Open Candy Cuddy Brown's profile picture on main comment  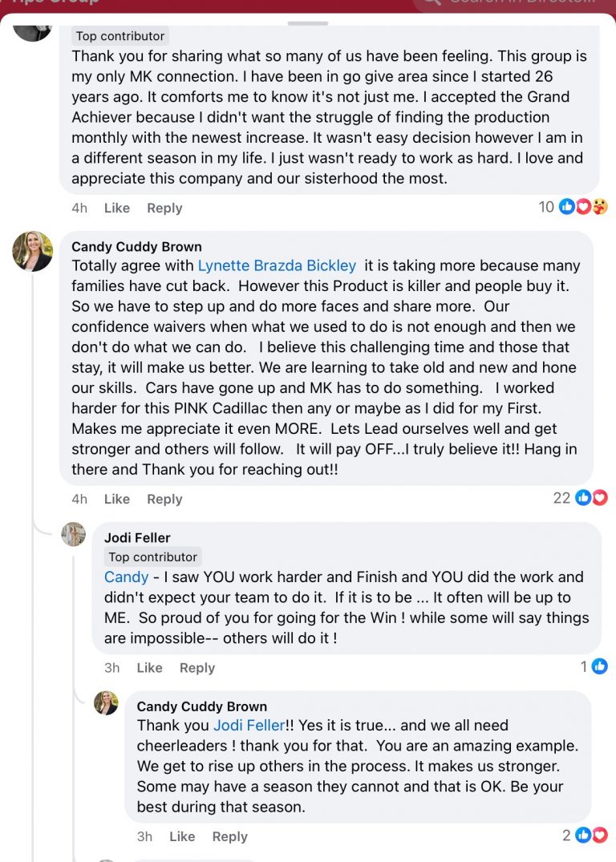32,251
